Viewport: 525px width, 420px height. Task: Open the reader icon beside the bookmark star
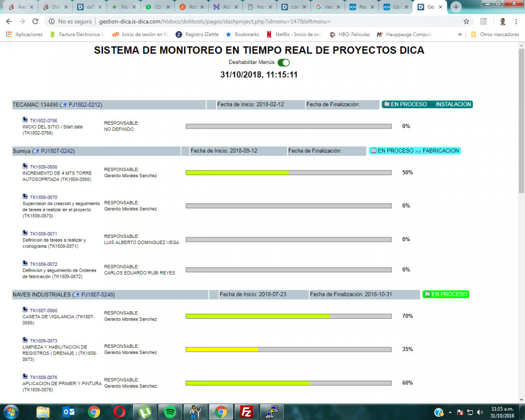coord(483,21)
